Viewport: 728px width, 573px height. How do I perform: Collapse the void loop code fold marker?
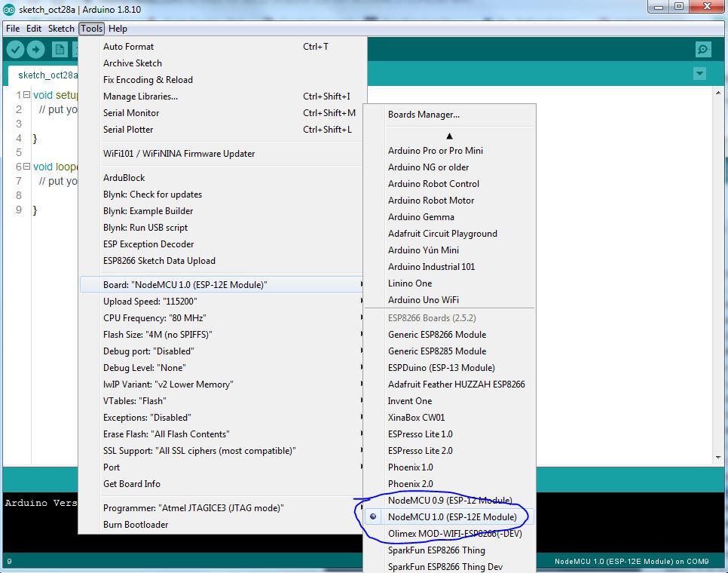click(27, 166)
